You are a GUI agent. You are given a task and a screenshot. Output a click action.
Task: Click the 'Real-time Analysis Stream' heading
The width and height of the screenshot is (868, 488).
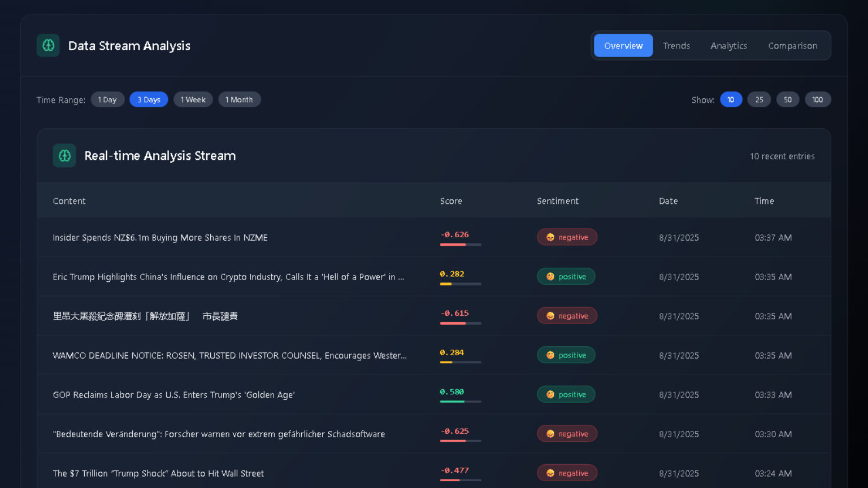tap(160, 156)
